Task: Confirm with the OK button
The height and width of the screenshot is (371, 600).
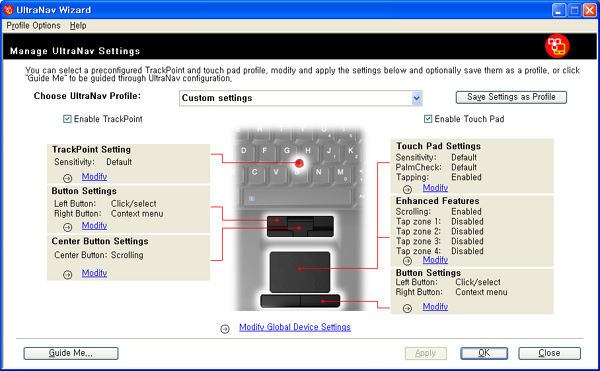Action: pos(484,353)
